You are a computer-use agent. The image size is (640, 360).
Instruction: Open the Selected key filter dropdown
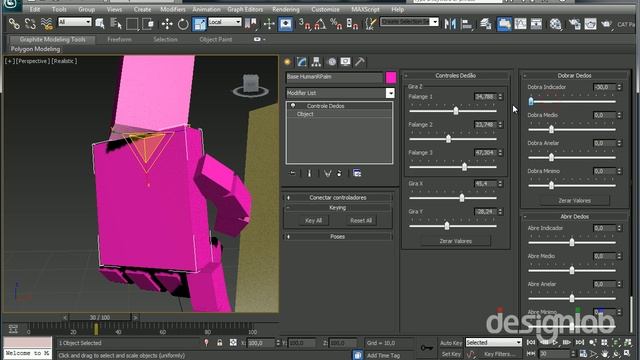(494, 342)
